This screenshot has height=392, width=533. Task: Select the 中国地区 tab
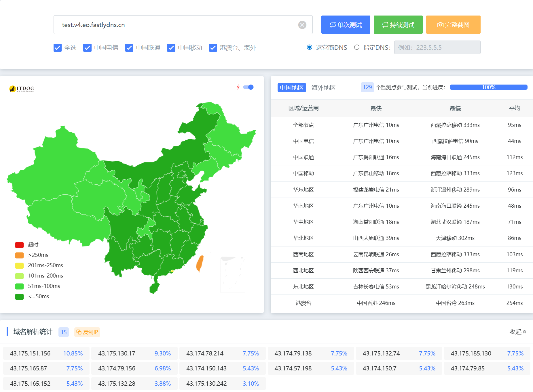tap(291, 87)
